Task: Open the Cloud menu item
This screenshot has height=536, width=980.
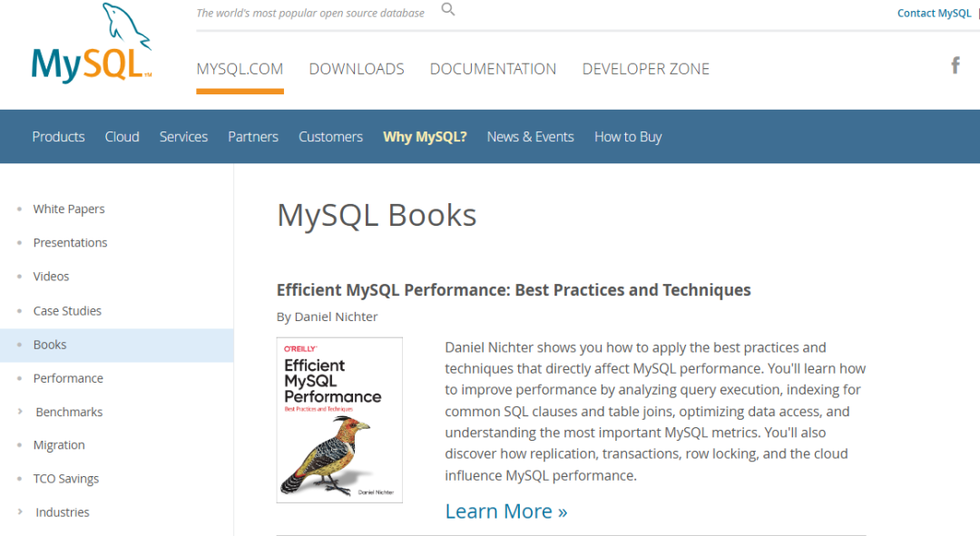Action: (122, 137)
